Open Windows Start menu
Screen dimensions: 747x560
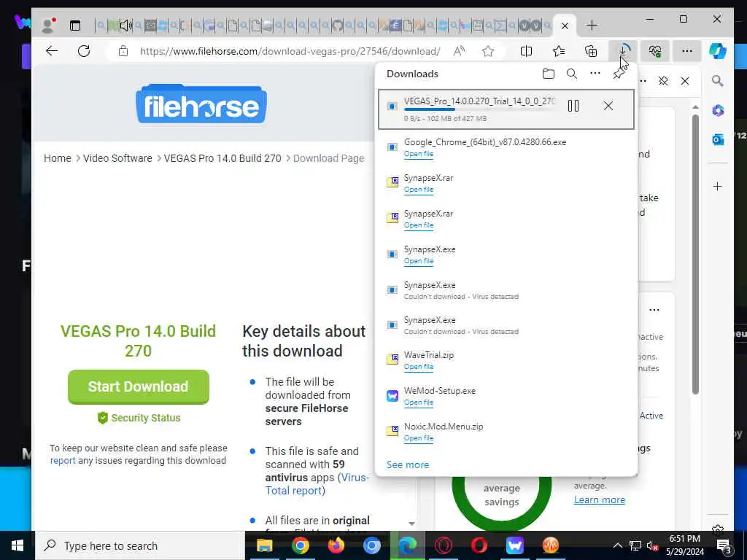[x=18, y=545]
